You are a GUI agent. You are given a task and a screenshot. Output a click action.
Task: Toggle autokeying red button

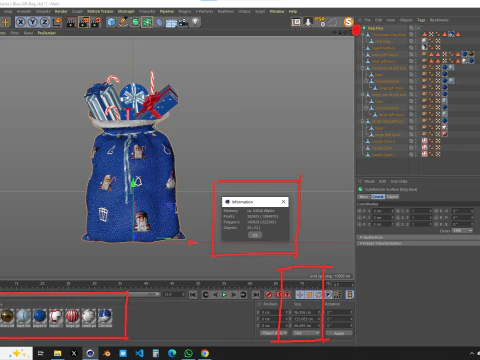click(x=278, y=295)
